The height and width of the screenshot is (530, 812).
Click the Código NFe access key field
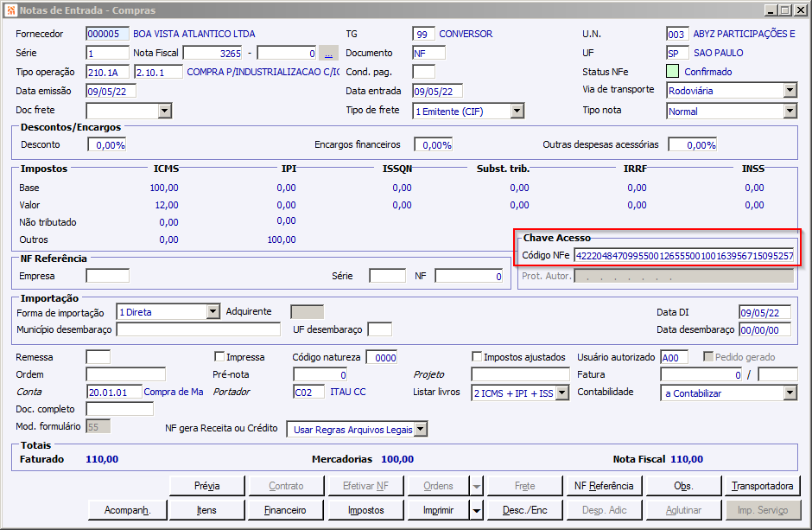[x=682, y=255]
